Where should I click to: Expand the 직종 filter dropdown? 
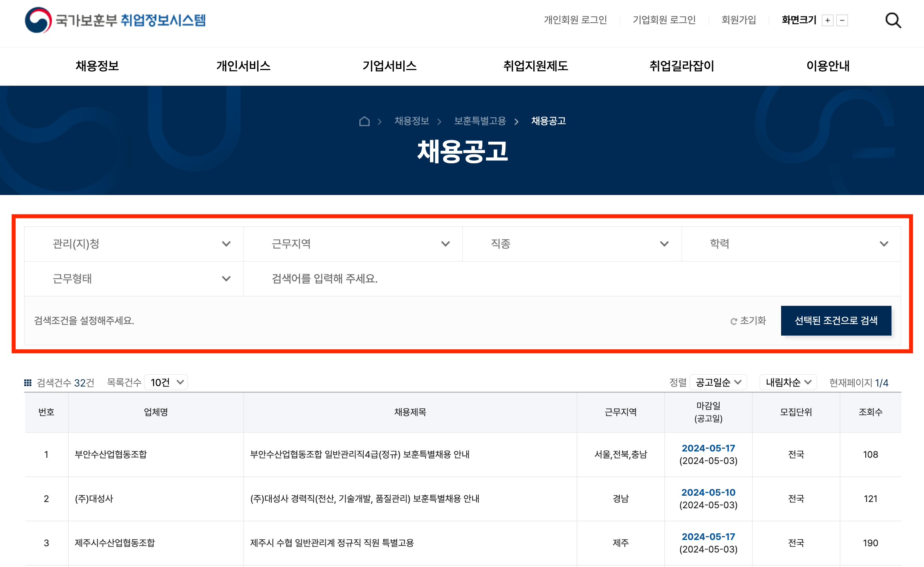(572, 244)
